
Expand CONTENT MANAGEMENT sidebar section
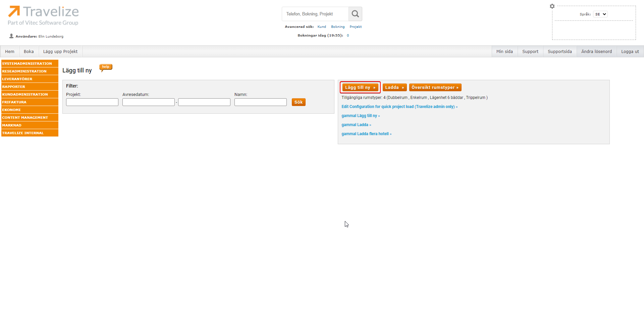(x=30, y=117)
